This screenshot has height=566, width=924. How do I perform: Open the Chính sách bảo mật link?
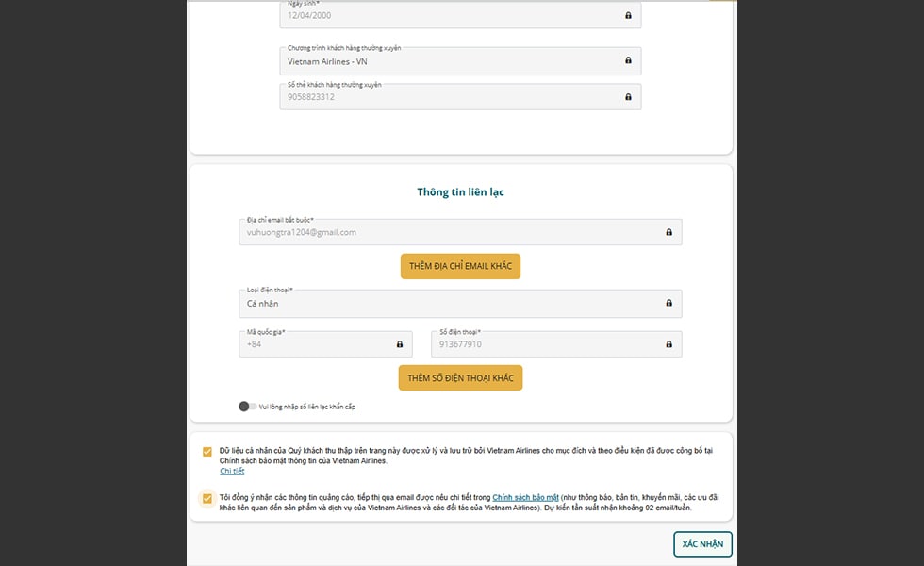pyautogui.click(x=525, y=497)
